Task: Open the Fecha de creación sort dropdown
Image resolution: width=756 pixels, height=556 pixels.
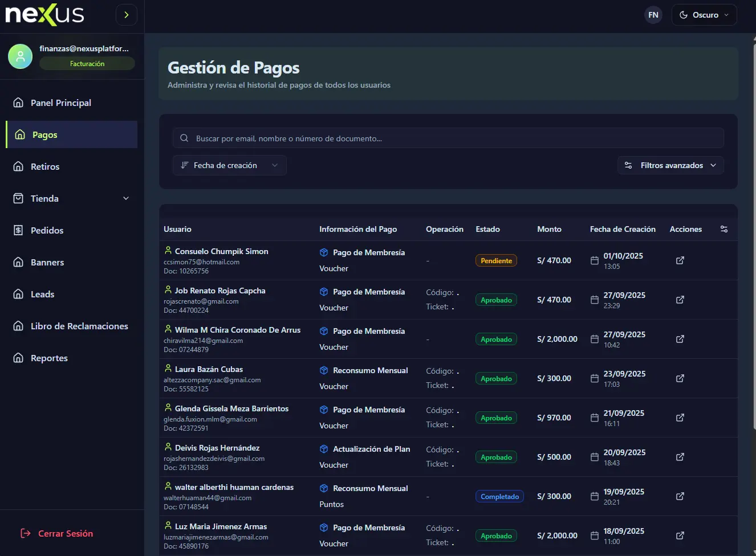Action: click(230, 165)
